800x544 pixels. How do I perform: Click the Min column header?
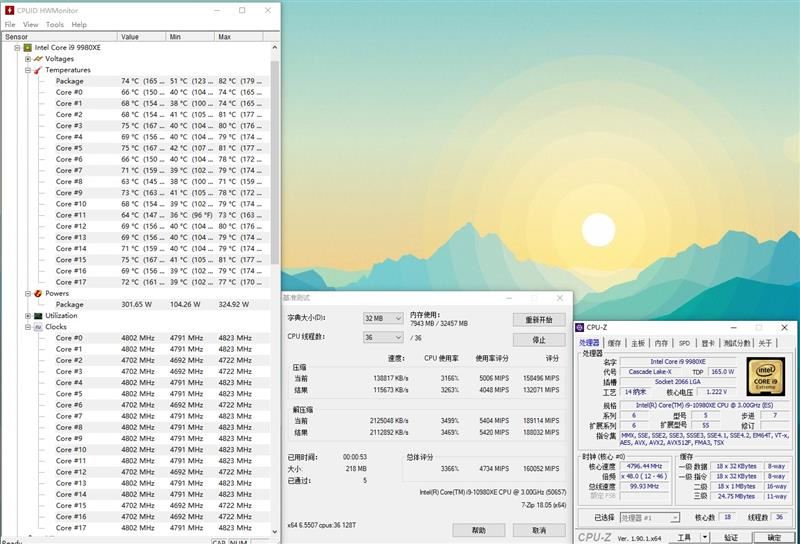190,37
